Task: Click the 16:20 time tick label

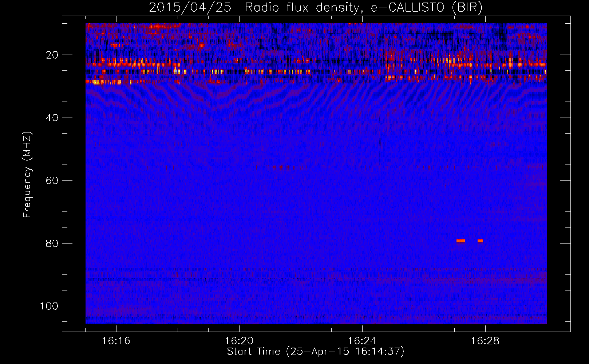Action: (239, 341)
